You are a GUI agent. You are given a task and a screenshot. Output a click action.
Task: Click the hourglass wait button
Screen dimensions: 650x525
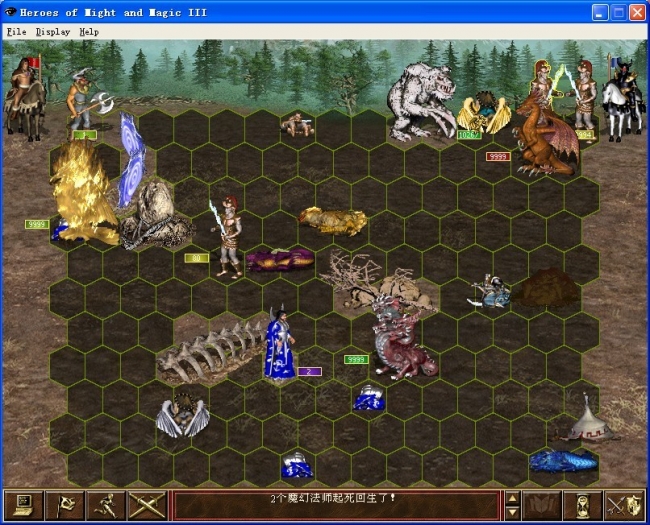(582, 505)
